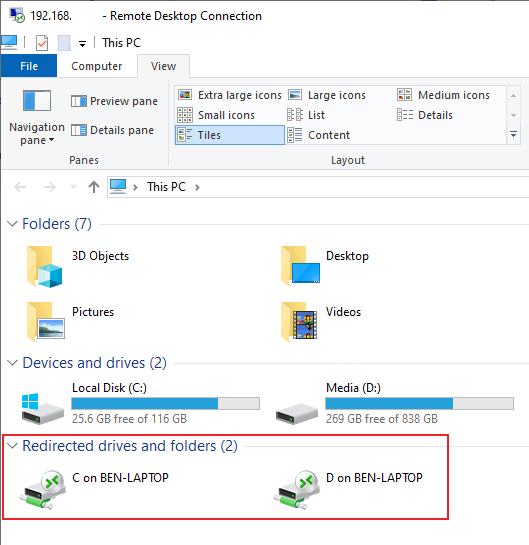The height and width of the screenshot is (545, 529).
Task: Click the 'Local Disk (C:)' name label
Action: point(109,388)
